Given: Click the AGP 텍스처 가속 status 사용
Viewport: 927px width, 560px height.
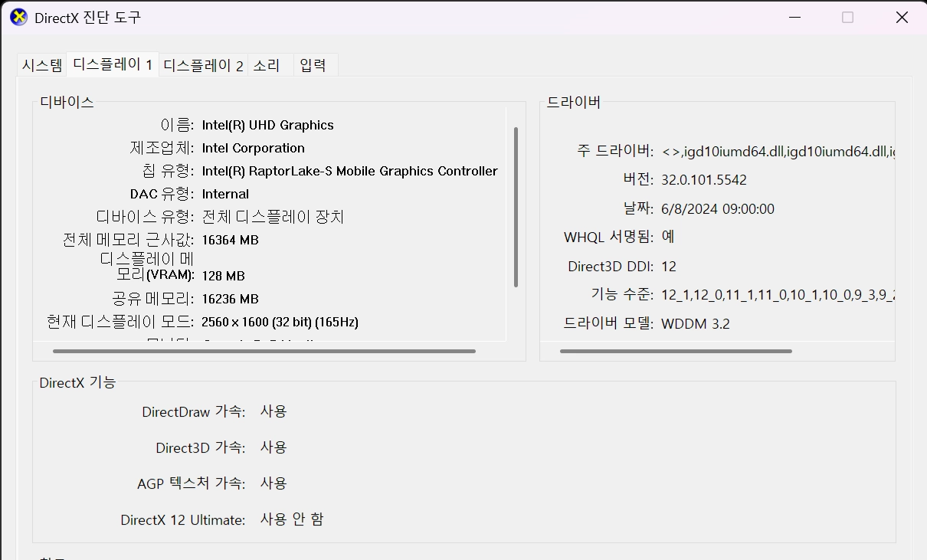Looking at the screenshot, I should [274, 483].
